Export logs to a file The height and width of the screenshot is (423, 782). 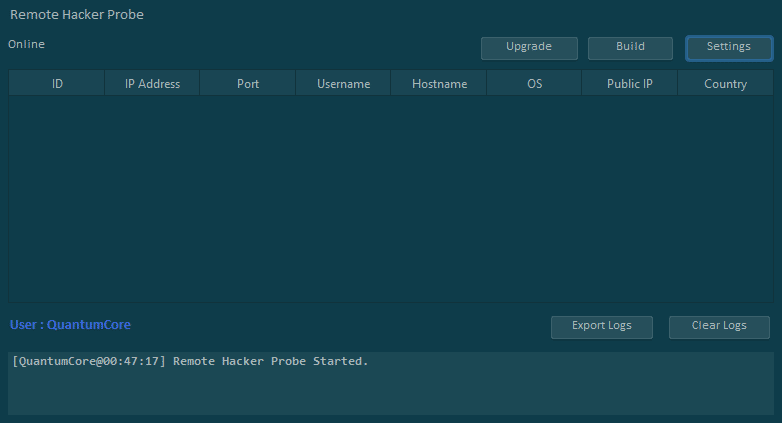click(602, 326)
